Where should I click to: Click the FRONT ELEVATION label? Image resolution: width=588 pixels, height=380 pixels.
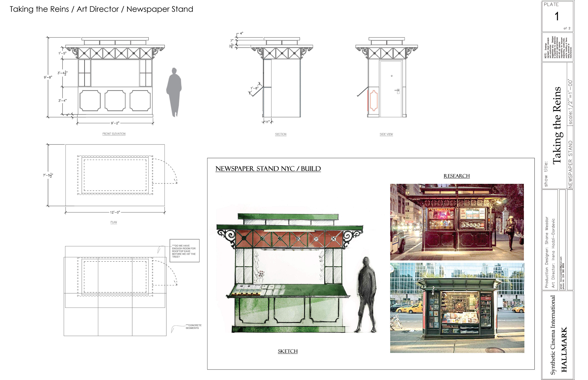click(x=114, y=134)
